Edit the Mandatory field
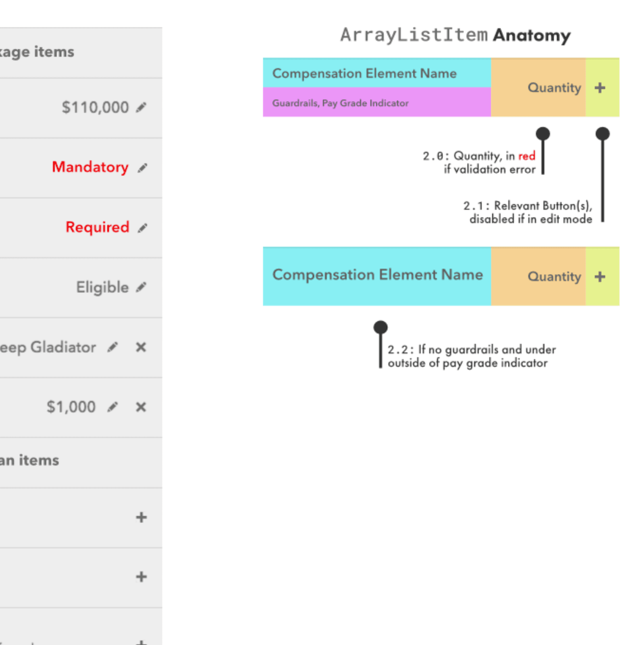This screenshot has width=644, height=645. tap(142, 167)
